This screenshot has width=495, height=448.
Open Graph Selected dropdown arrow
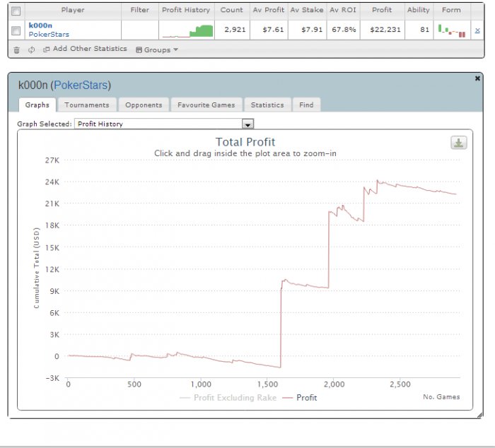[248, 124]
